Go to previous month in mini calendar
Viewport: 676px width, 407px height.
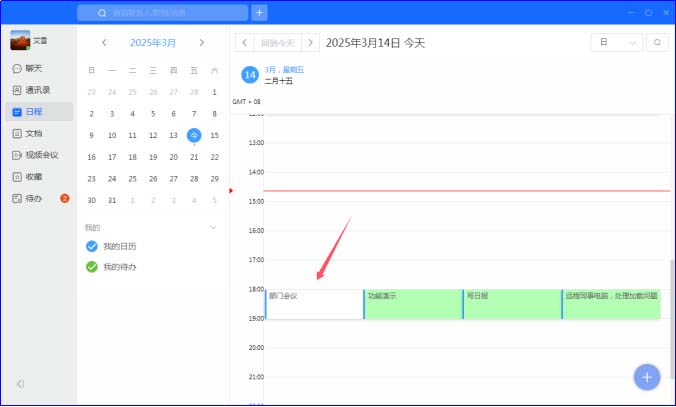coord(104,42)
